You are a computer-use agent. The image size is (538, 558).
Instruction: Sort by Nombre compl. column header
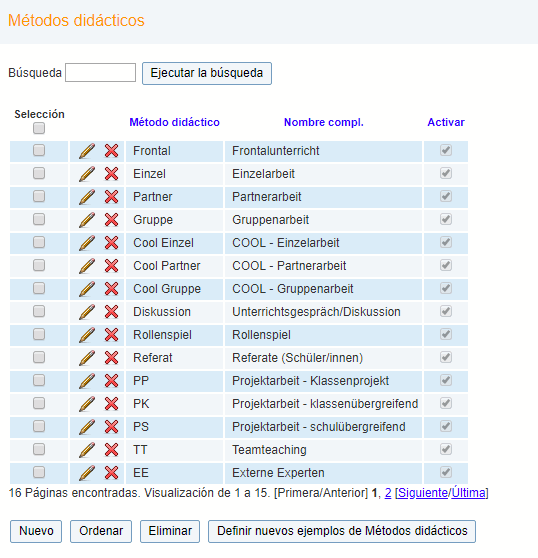click(x=323, y=122)
